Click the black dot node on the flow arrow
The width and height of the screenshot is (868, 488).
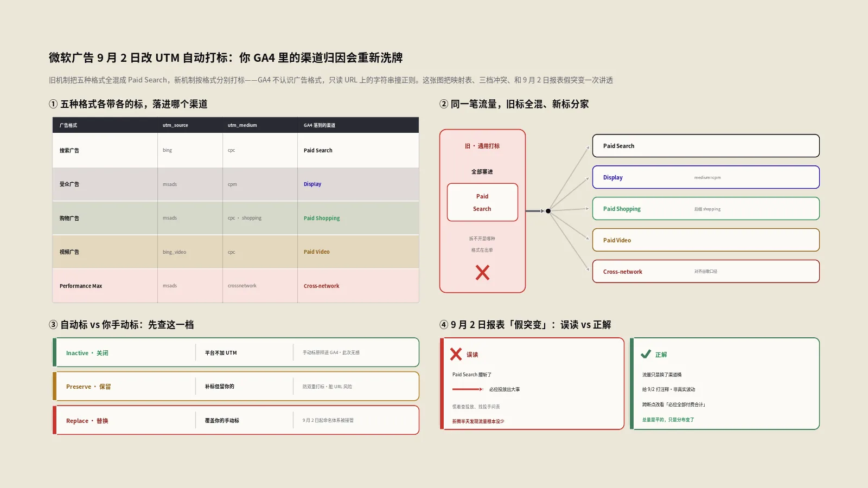tap(548, 211)
